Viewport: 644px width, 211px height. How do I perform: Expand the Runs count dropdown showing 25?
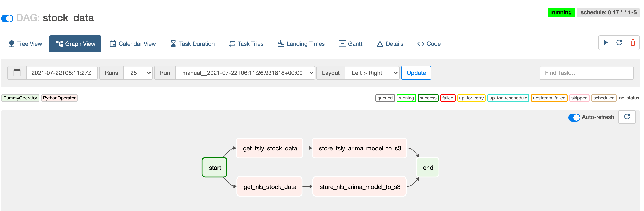click(x=138, y=73)
